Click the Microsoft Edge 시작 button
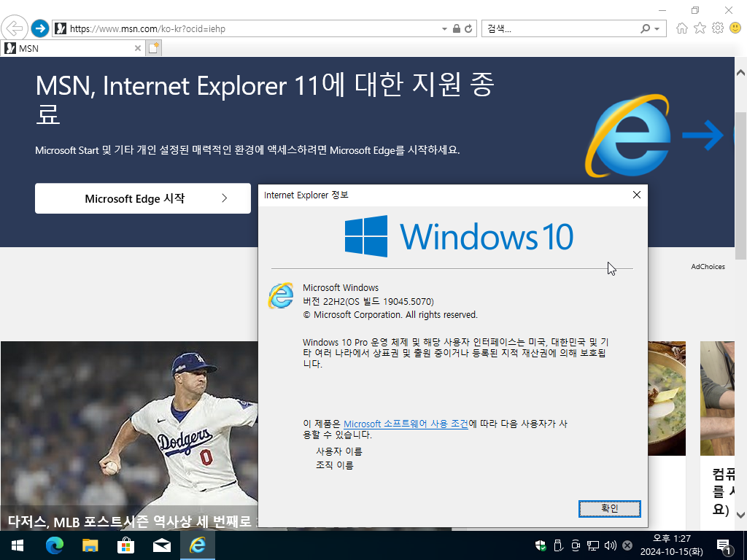 coord(143,198)
